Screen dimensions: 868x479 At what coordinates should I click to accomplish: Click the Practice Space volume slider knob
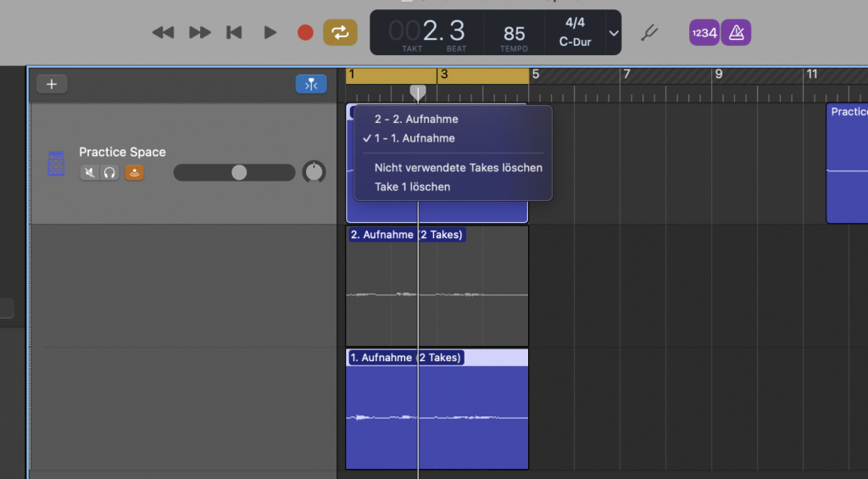[x=238, y=173]
